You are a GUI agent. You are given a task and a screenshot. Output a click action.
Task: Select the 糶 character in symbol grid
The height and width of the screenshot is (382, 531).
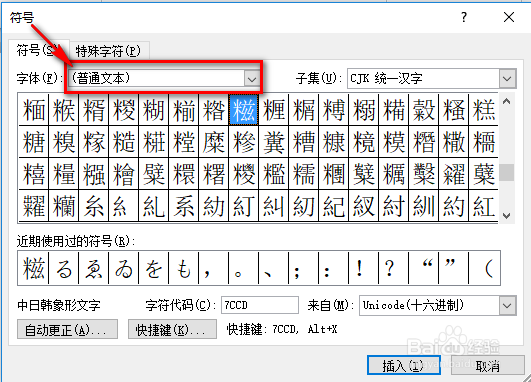click(x=34, y=205)
